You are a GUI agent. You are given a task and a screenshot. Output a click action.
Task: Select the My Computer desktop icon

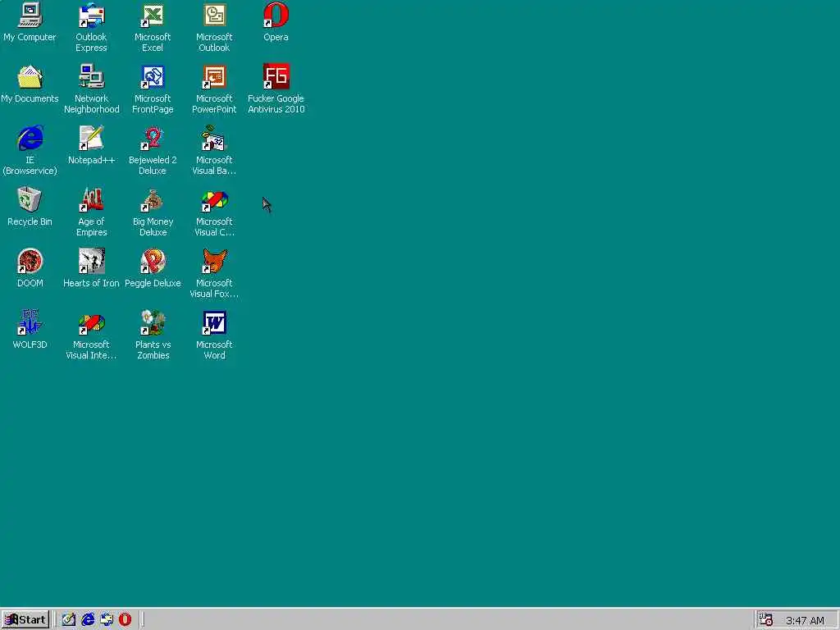[x=30, y=22]
